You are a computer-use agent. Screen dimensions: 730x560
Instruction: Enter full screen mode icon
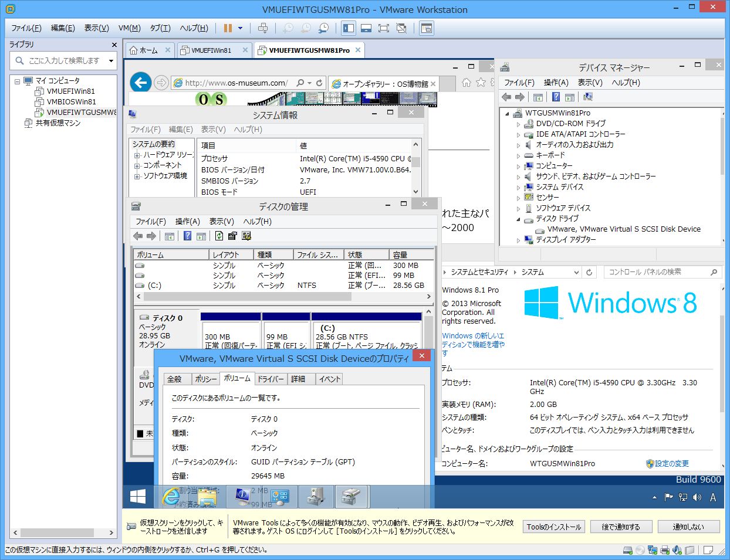point(384,28)
